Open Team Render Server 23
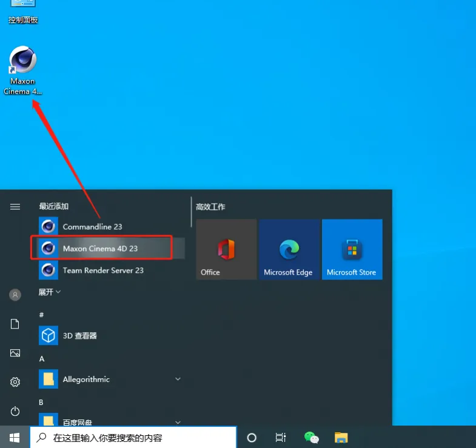 pos(111,270)
